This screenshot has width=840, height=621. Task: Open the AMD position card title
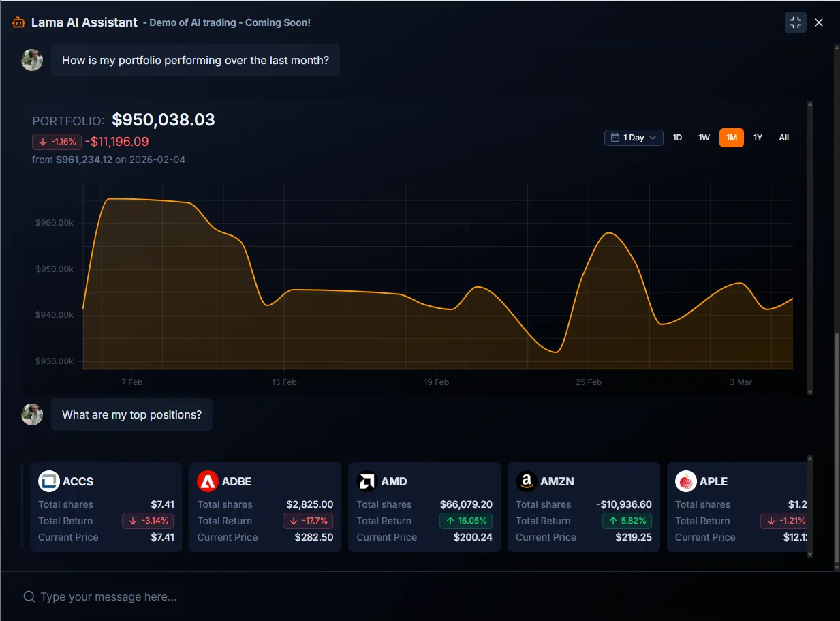pyautogui.click(x=394, y=481)
